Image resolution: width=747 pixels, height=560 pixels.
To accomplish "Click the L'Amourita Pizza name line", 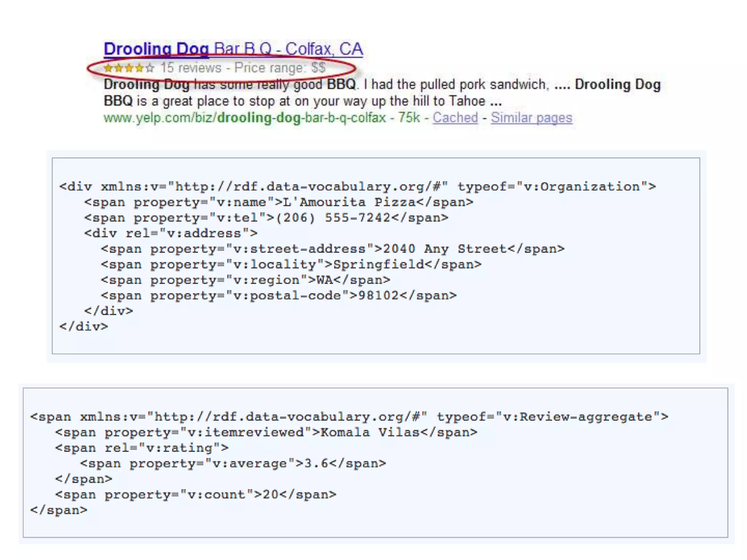I will pyautogui.click(x=278, y=202).
